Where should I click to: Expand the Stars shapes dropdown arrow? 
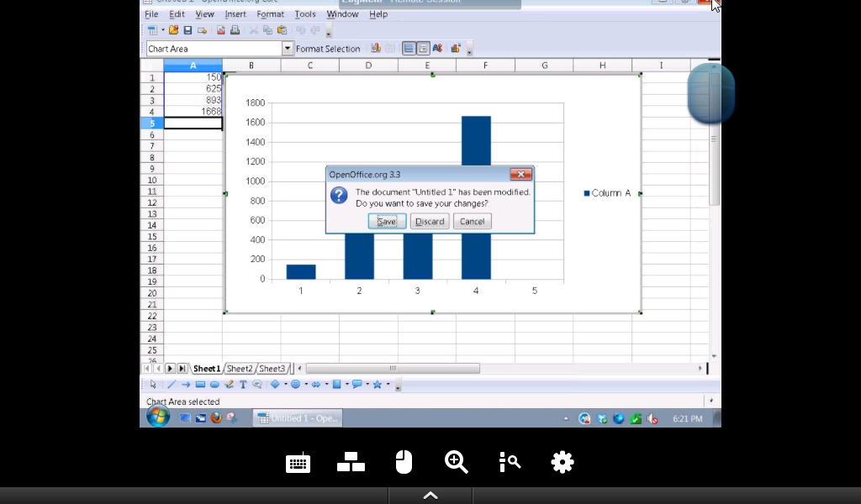[388, 385]
